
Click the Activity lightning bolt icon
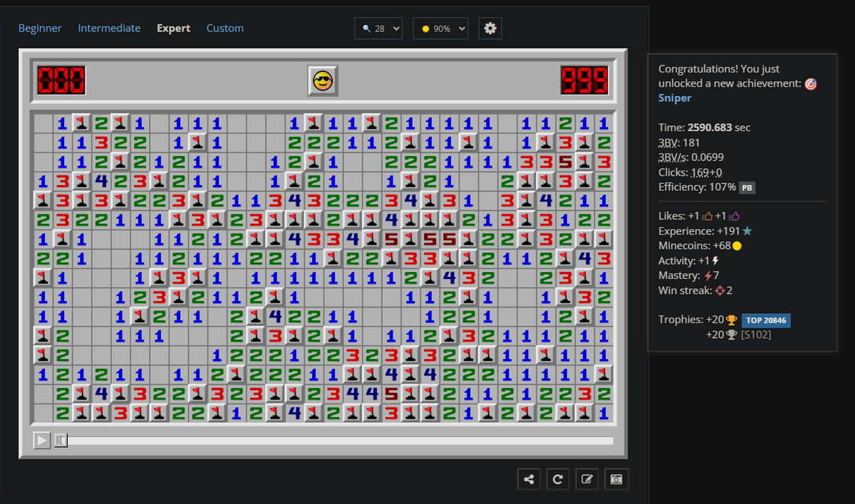tap(715, 261)
